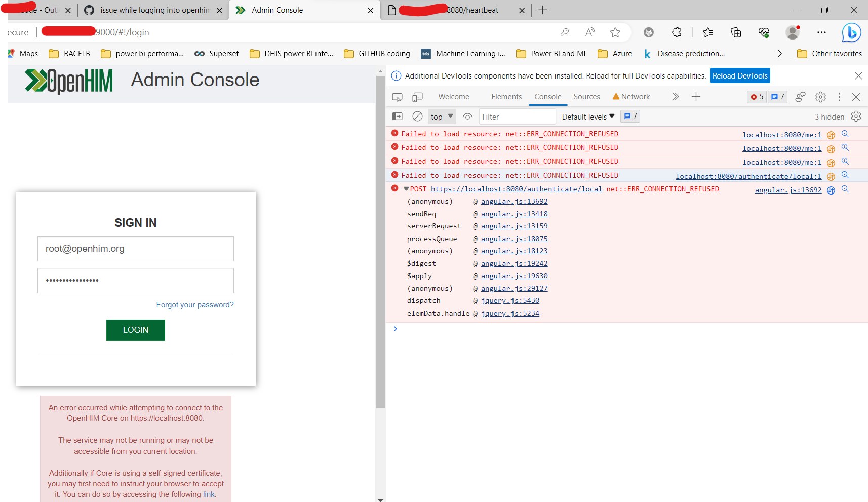Switch to the Sources panel
This screenshot has width=868, height=502.
click(x=586, y=97)
